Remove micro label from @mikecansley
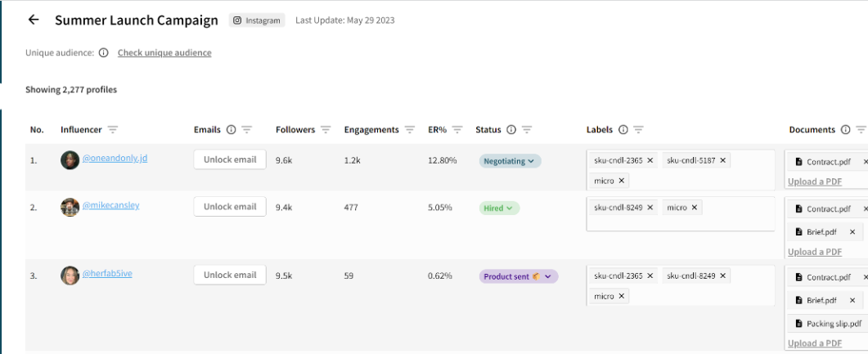 tap(695, 208)
